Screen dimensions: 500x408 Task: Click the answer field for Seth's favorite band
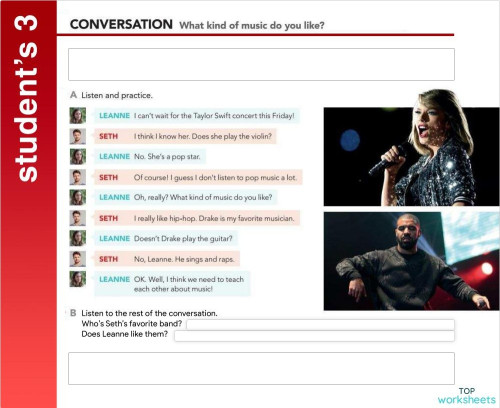click(x=320, y=324)
